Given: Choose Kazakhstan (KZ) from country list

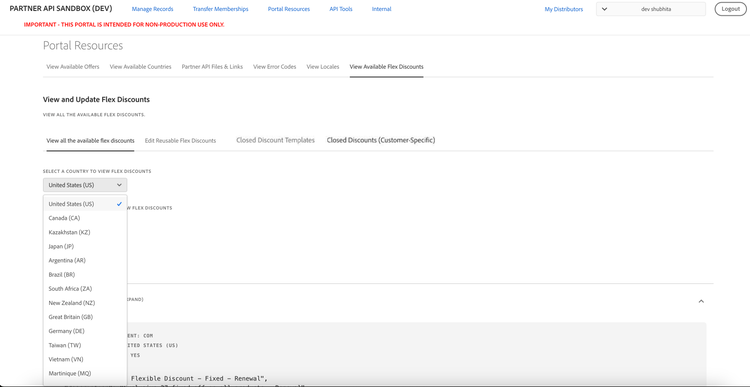Looking at the screenshot, I should click(x=85, y=232).
